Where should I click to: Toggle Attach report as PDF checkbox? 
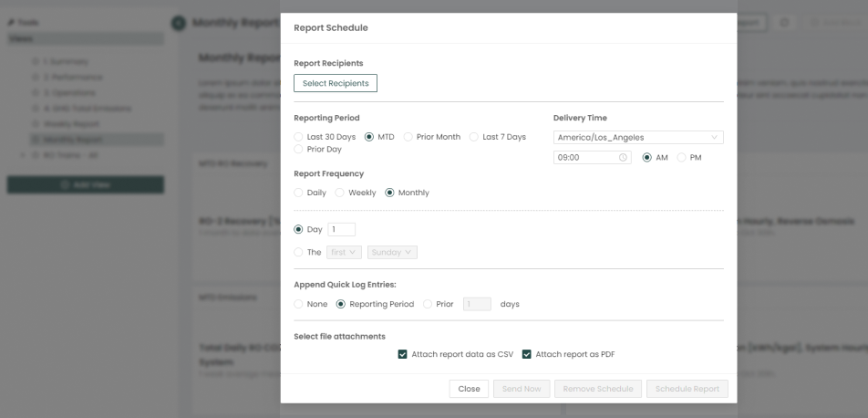pyautogui.click(x=527, y=354)
